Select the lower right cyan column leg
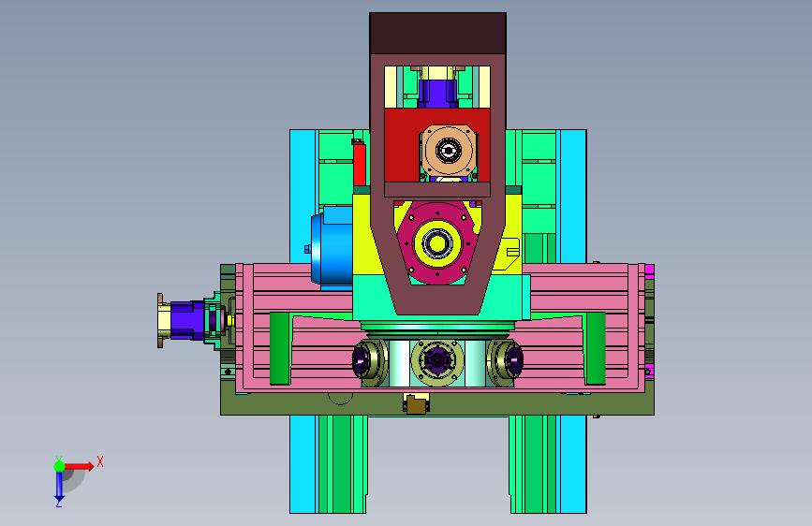The image size is (812, 526). [x=573, y=464]
